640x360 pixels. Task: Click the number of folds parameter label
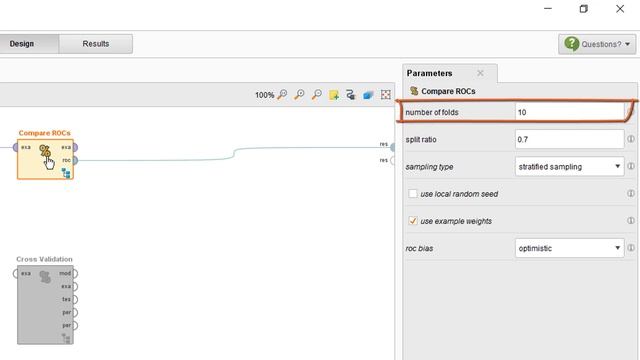click(432, 112)
